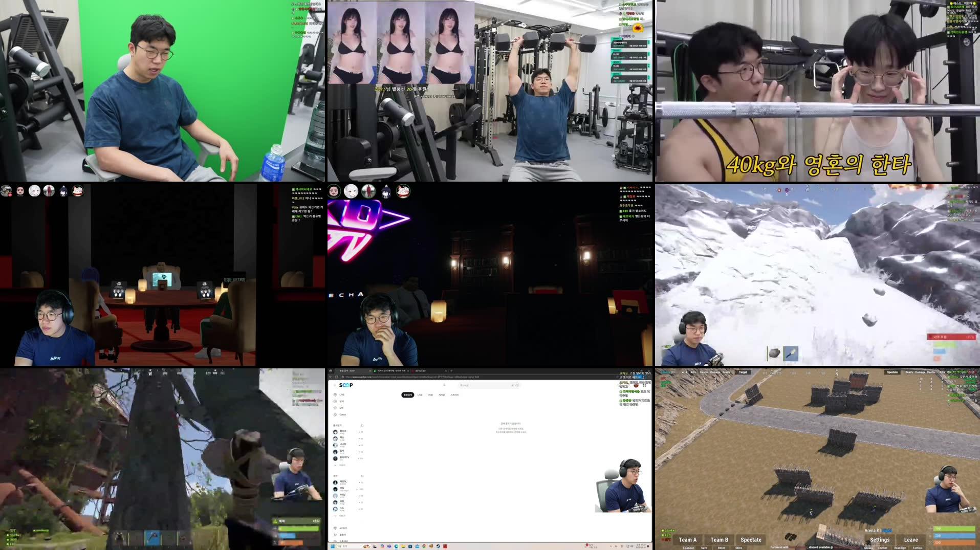Open a new browser tab with plus
This screenshot has height=550, width=980.
pyautogui.click(x=451, y=371)
